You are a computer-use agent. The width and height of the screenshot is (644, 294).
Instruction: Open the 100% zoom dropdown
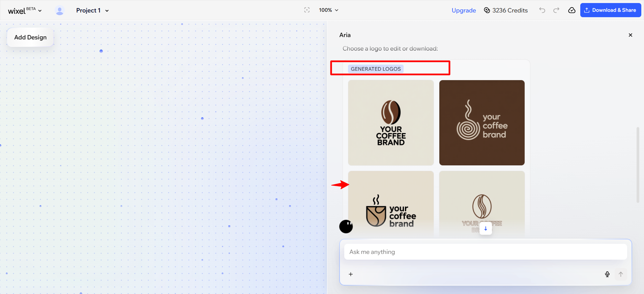pyautogui.click(x=329, y=10)
